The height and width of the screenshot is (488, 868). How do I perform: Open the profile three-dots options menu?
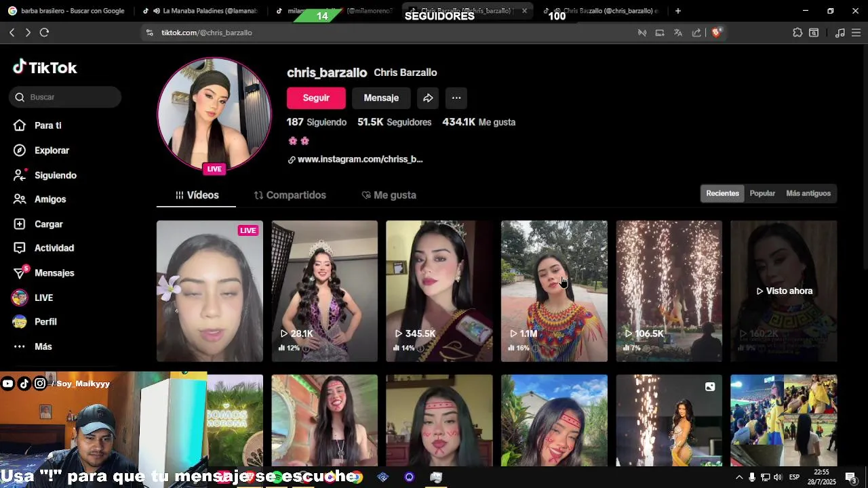click(x=456, y=98)
